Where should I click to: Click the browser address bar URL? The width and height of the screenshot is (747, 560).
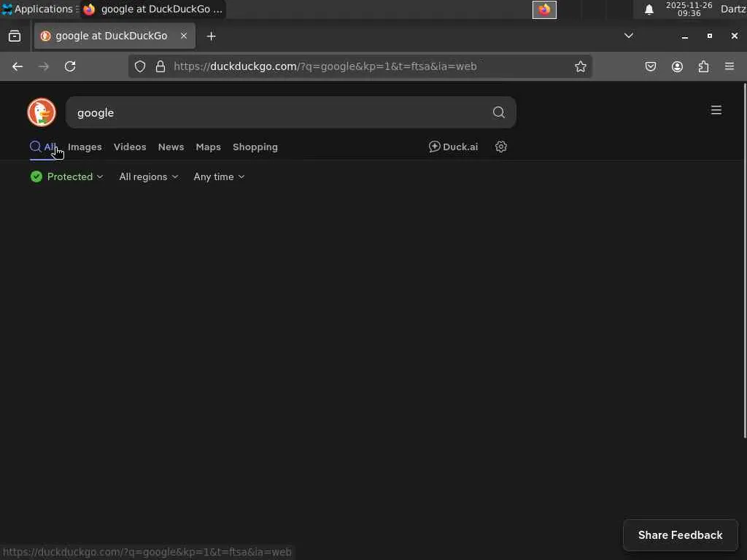325,66
